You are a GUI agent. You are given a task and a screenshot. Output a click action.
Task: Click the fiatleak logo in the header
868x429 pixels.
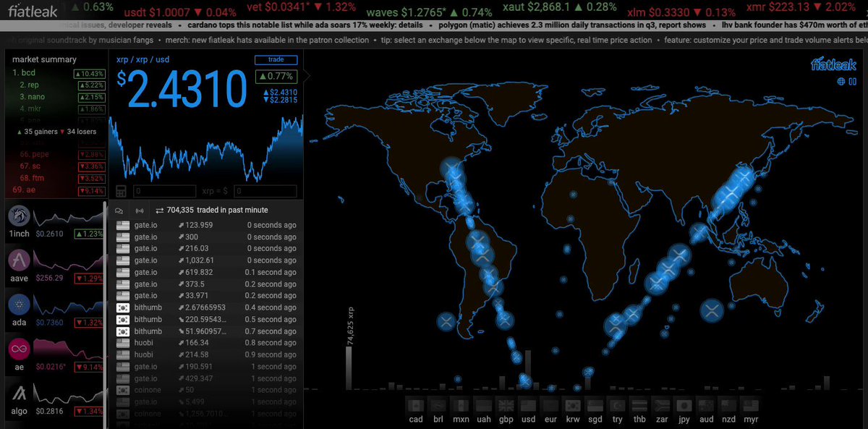pos(33,10)
